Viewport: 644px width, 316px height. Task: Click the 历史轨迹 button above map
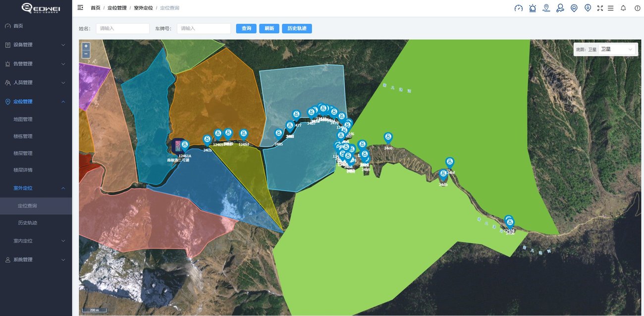tap(297, 29)
